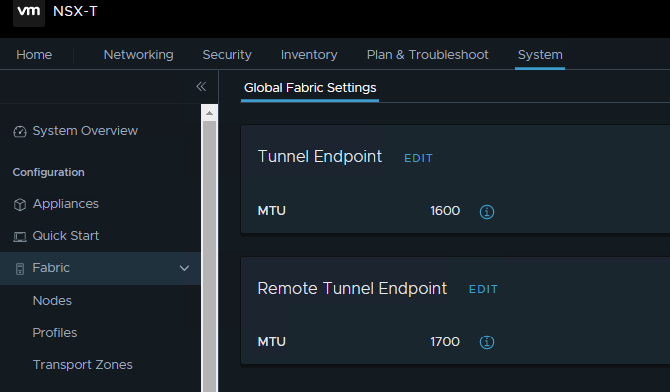The height and width of the screenshot is (392, 670).
Task: Click the Appliances cube icon
Action: coord(20,204)
